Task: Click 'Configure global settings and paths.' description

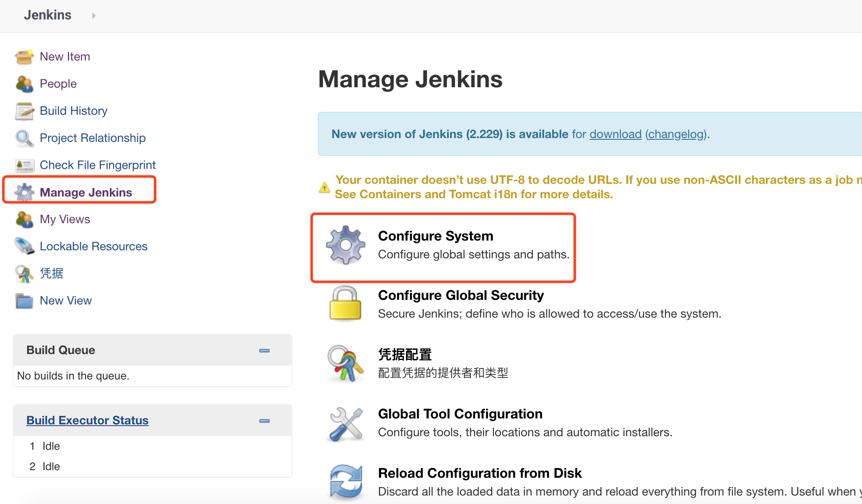Action: click(x=474, y=255)
